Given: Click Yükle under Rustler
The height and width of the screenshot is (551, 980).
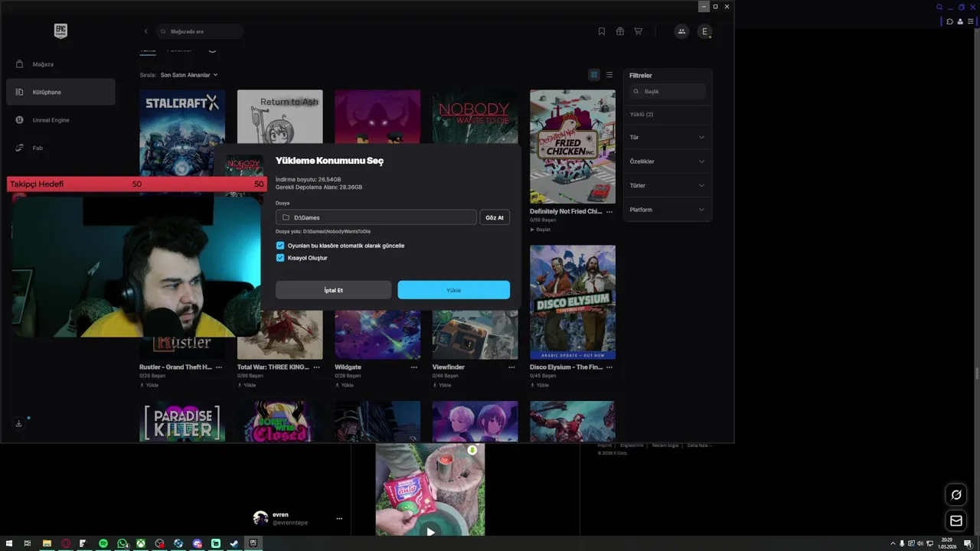Looking at the screenshot, I should [x=149, y=386].
